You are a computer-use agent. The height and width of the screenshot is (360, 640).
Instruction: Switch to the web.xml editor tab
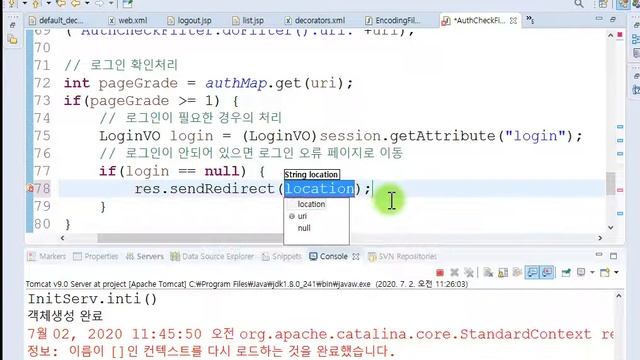[x=128, y=20]
